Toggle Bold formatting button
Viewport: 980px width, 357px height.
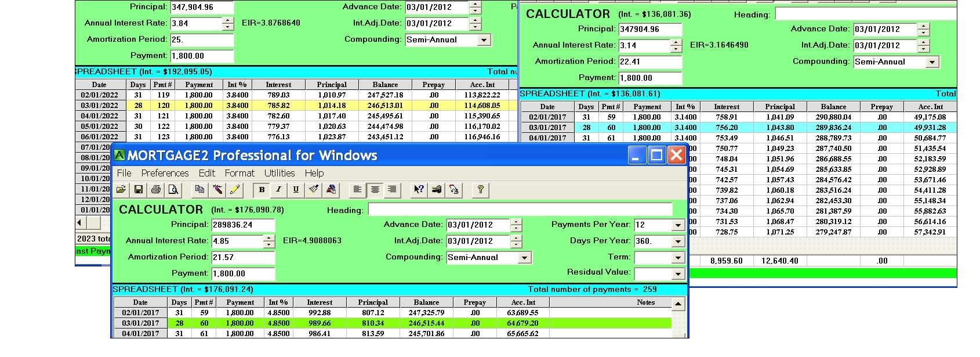pyautogui.click(x=262, y=189)
